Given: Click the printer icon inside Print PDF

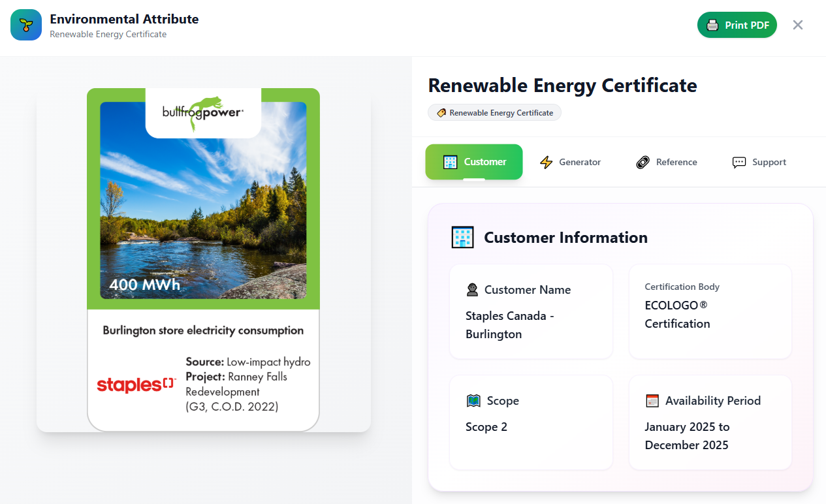Looking at the screenshot, I should (x=712, y=25).
